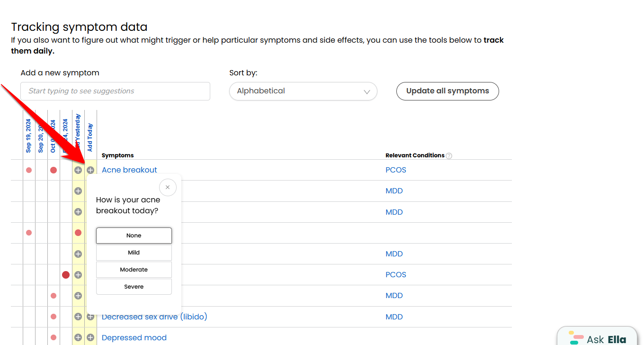Choose Mild for acne breakout

coord(134,253)
